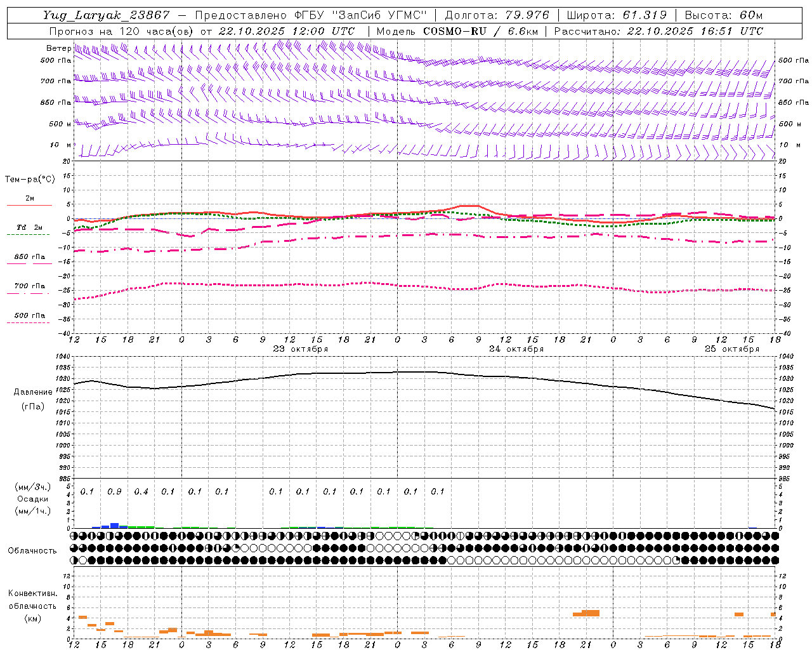The width and height of the screenshot is (812, 650).
Task: Click the '25 октября' date label
Action: (x=732, y=349)
